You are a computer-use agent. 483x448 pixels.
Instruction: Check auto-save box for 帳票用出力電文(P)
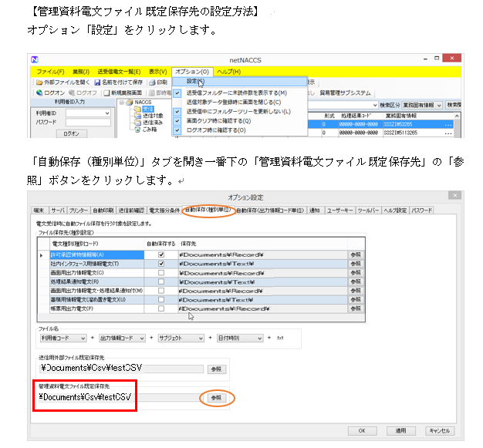(x=161, y=309)
